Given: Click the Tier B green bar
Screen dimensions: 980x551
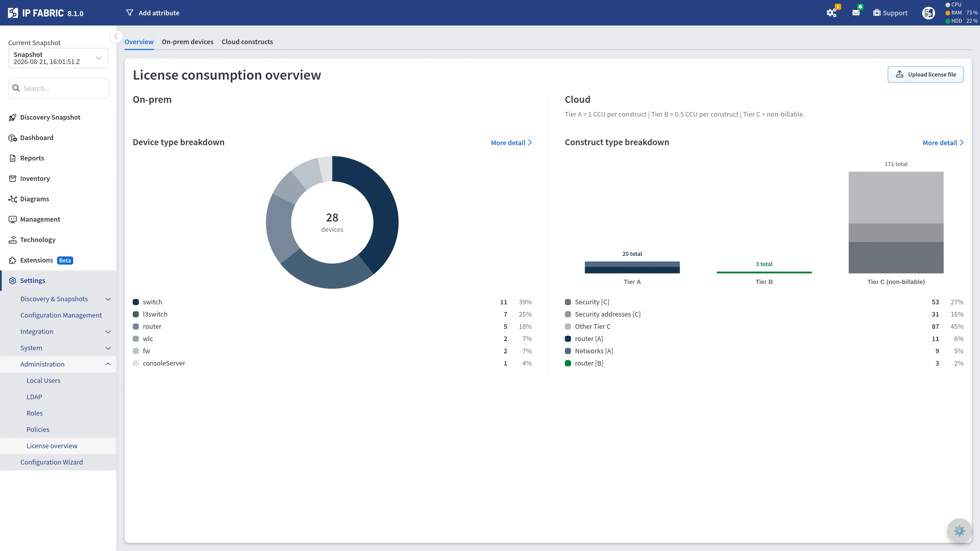Looking at the screenshot, I should click(764, 272).
